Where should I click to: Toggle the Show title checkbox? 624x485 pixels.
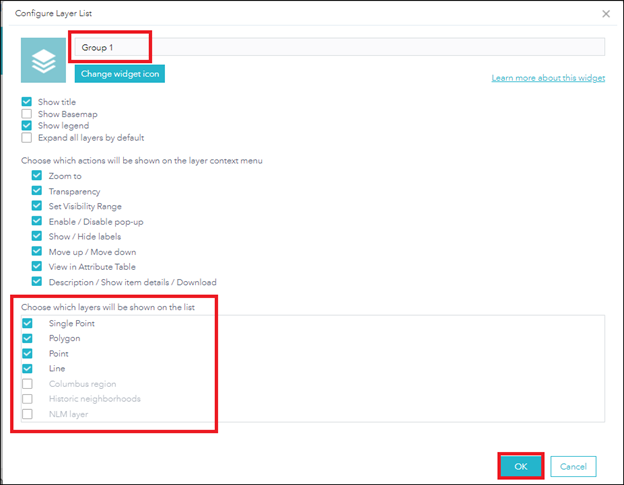27,102
